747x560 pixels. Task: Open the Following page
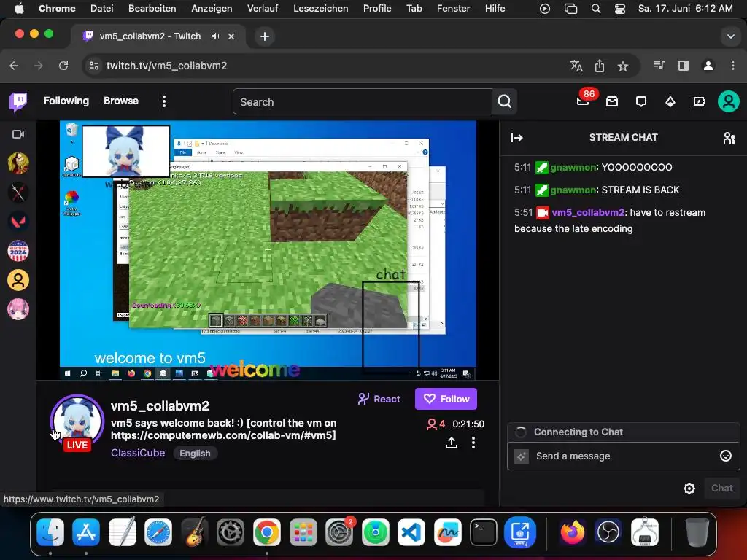pos(66,101)
